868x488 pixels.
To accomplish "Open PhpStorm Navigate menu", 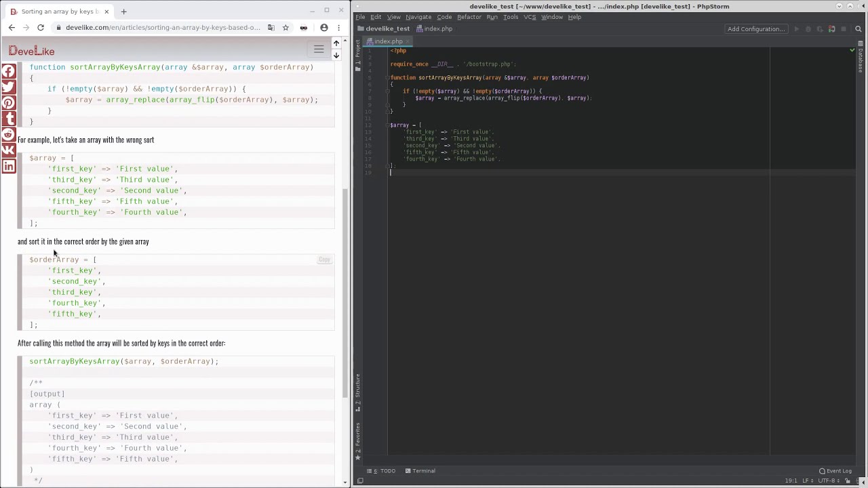I will 418,17.
